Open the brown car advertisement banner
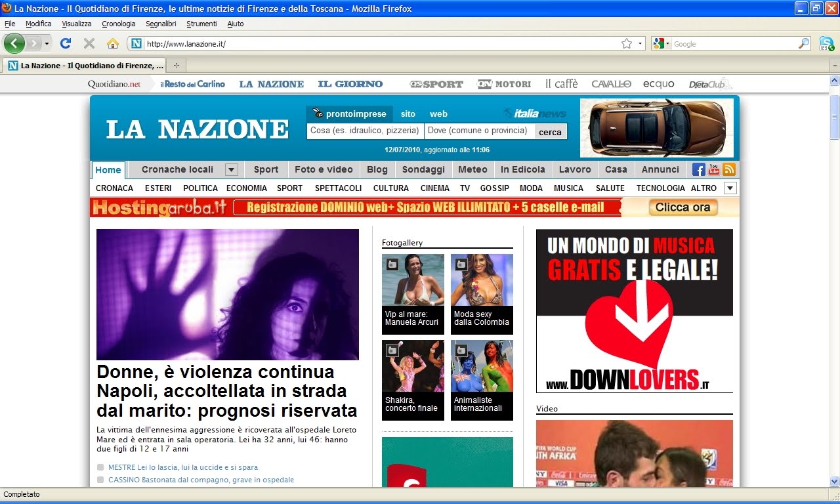This screenshot has width=840, height=504. click(x=656, y=127)
